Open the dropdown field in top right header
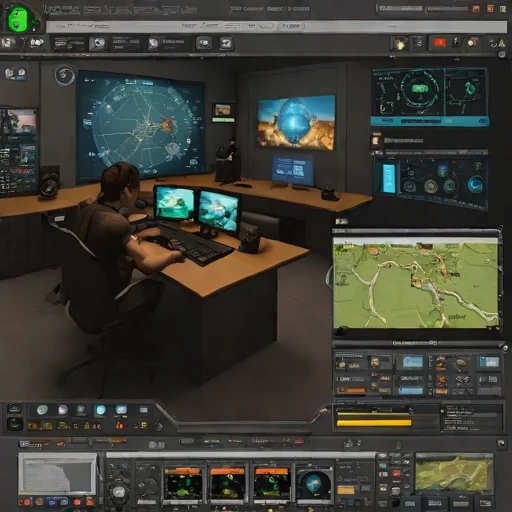This screenshot has width=512, height=512. (400, 9)
